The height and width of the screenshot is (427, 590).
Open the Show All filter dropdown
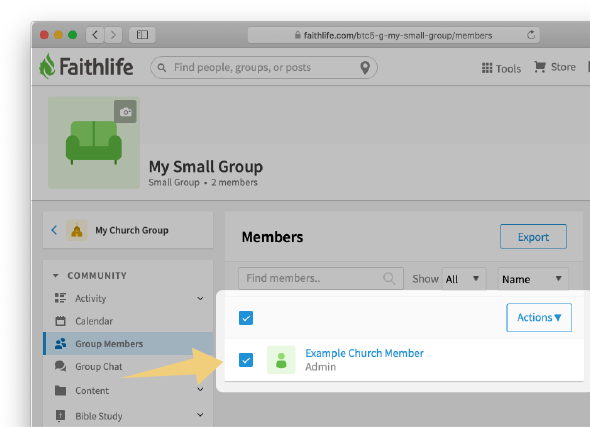(x=464, y=279)
